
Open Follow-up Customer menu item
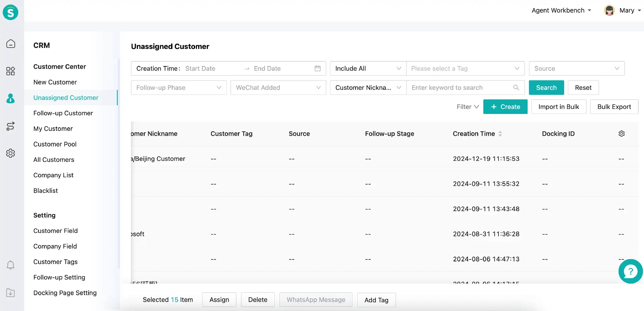[63, 113]
